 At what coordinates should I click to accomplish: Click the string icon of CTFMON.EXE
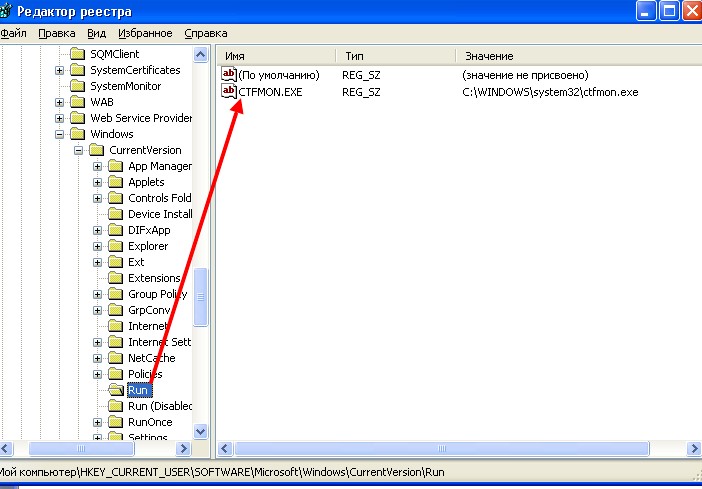tap(229, 91)
